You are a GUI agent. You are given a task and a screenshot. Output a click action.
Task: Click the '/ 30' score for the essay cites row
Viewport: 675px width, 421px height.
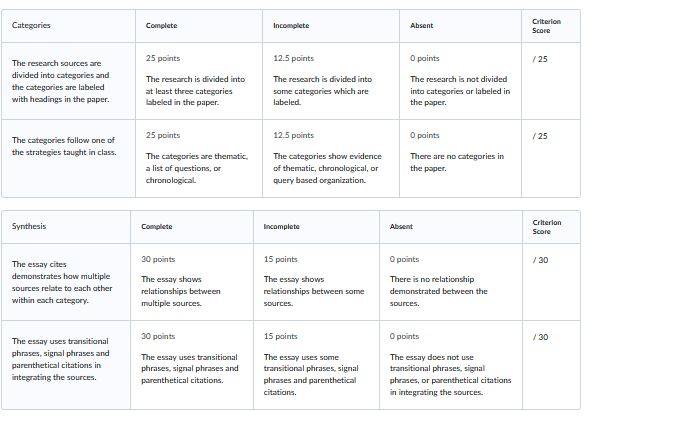point(540,260)
